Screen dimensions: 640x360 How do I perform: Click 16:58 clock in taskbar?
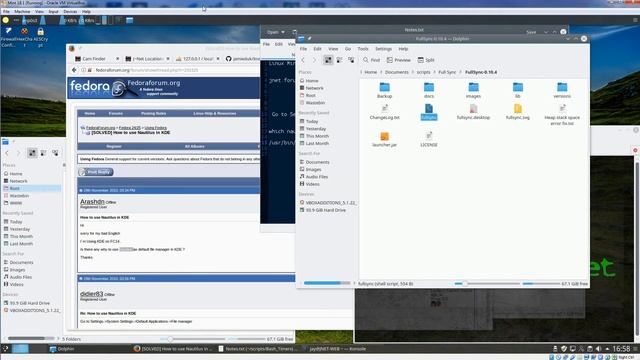pyautogui.click(x=621, y=349)
